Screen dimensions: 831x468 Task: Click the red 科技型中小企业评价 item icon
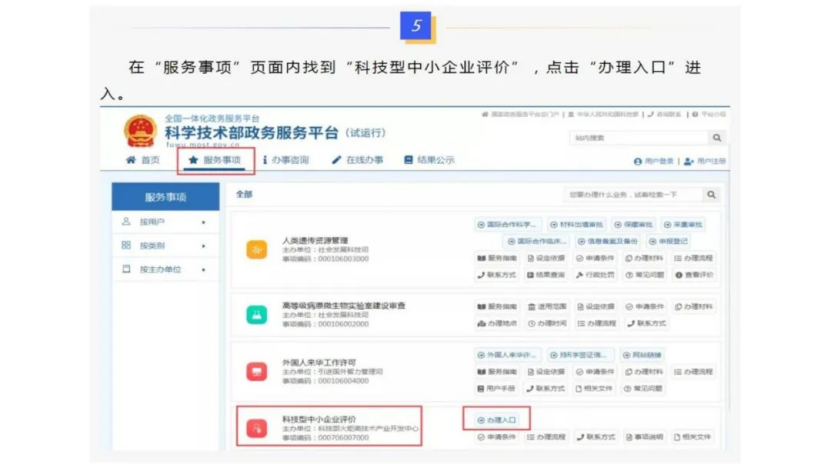(257, 428)
